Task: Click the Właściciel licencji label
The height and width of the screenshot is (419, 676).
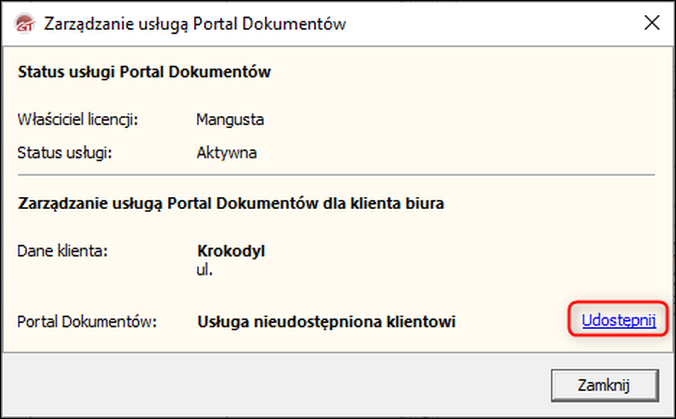Action: click(78, 120)
